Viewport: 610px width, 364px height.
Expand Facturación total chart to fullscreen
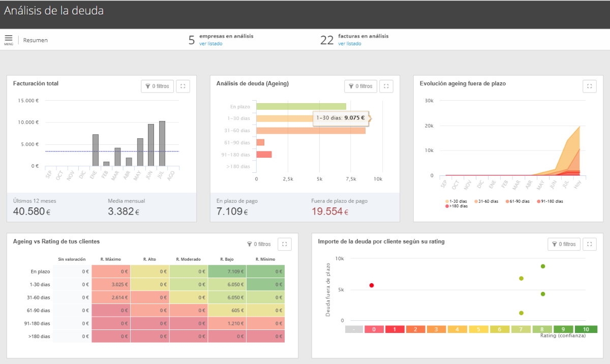(182, 86)
